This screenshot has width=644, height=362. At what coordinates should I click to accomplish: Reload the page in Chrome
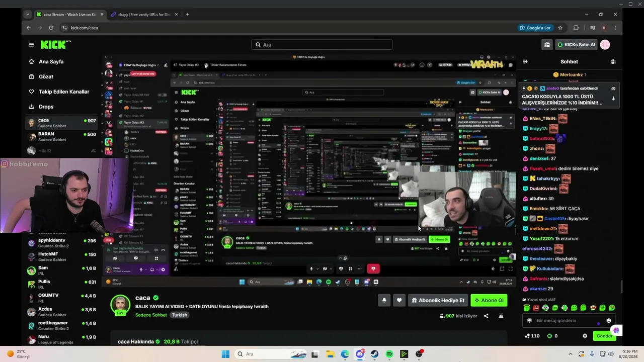(51, 28)
